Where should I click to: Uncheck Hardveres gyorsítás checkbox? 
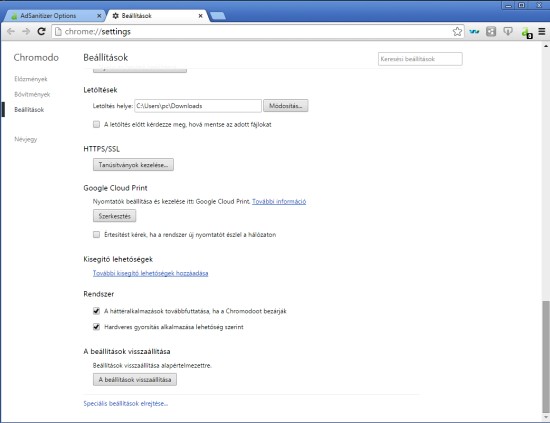[x=96, y=327]
